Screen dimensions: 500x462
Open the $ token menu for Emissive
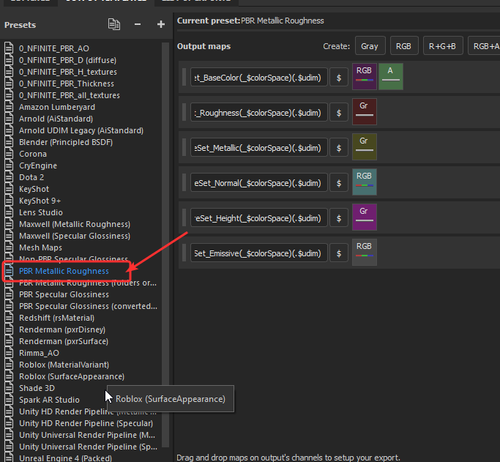click(x=339, y=253)
